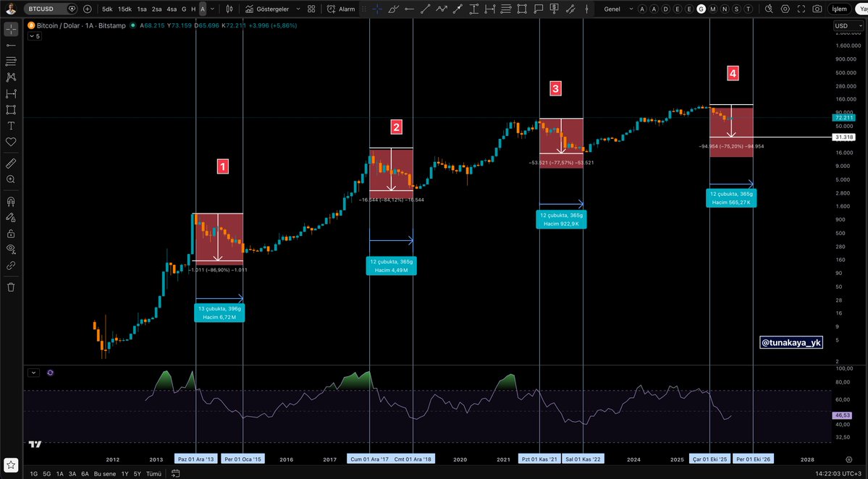Open go-to-date calendar icon
The height and width of the screenshot is (479, 868).
click(x=175, y=473)
